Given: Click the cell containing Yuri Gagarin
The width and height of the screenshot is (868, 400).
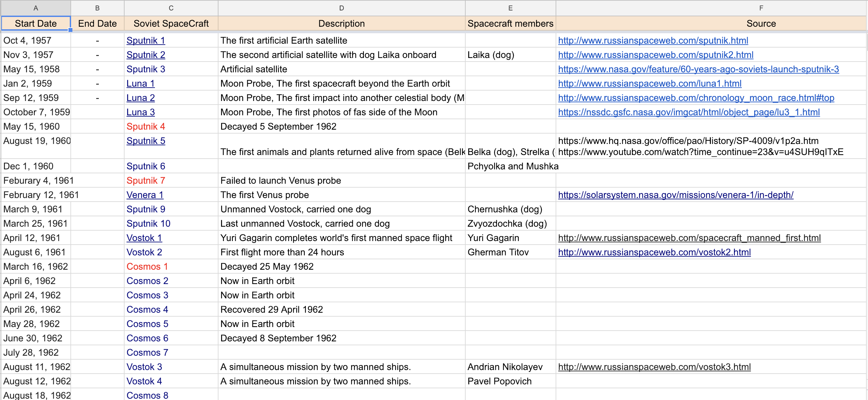Looking at the screenshot, I should [x=510, y=238].
